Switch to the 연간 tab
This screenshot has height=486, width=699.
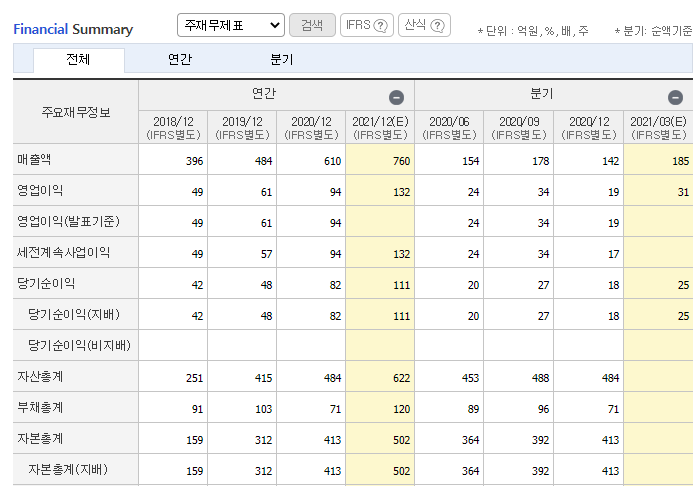[x=180, y=60]
